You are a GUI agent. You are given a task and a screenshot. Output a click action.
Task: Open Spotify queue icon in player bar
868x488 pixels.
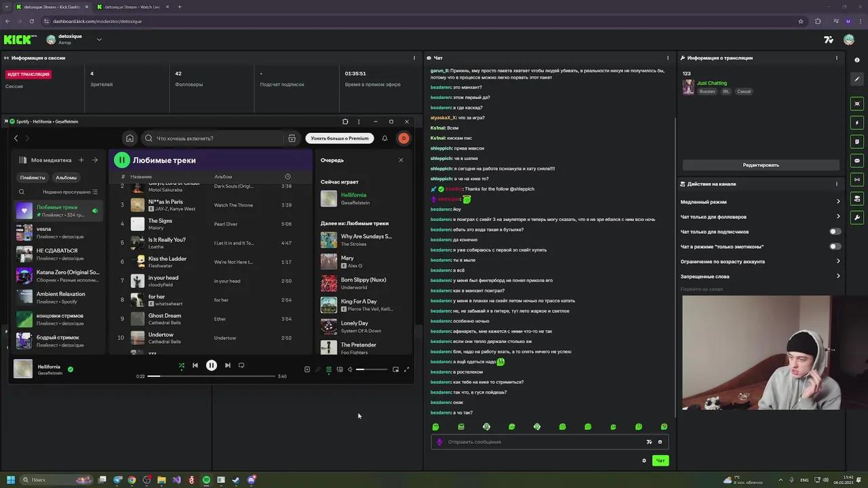point(329,369)
